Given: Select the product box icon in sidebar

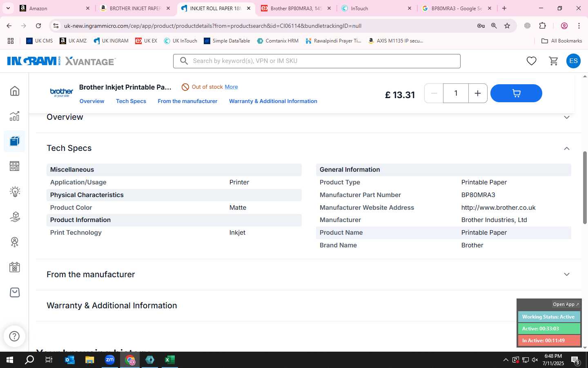Looking at the screenshot, I should tap(15, 141).
